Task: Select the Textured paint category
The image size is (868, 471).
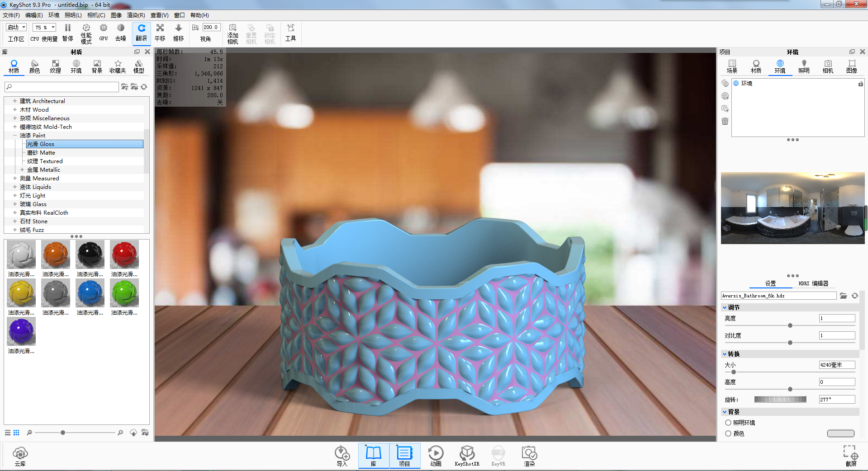Action: coord(45,161)
